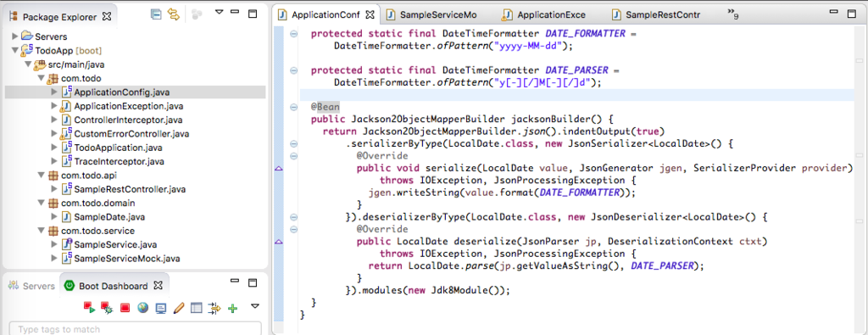Screen dimensions: 868x335
Task: Click the 'Type tags to match' field
Action: click(x=135, y=329)
